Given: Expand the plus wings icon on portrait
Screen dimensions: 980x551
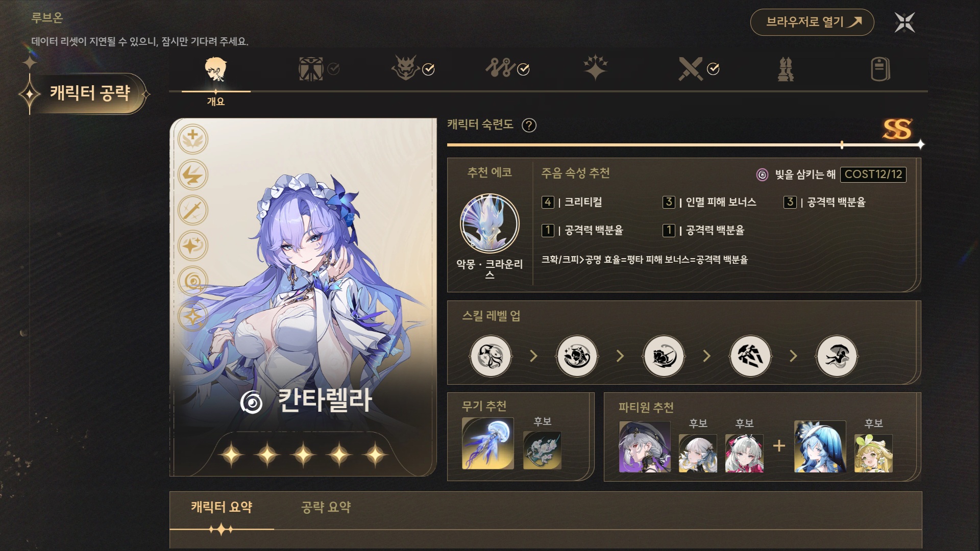Looking at the screenshot, I should [193, 139].
